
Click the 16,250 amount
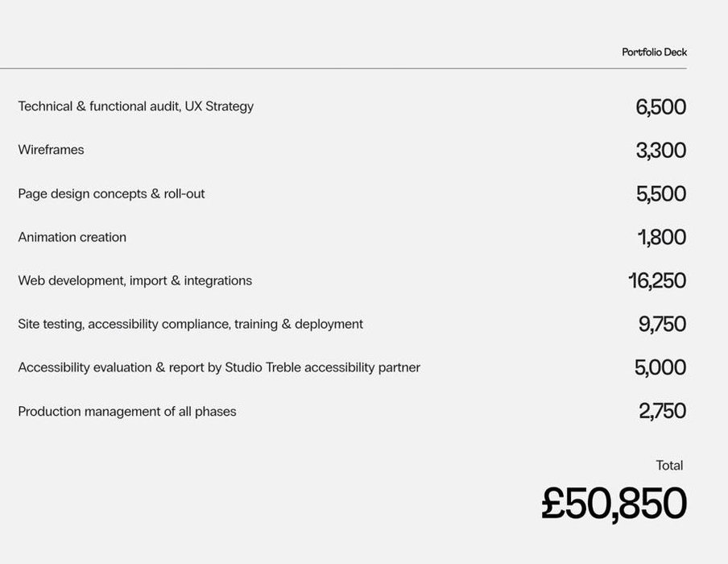pos(657,280)
